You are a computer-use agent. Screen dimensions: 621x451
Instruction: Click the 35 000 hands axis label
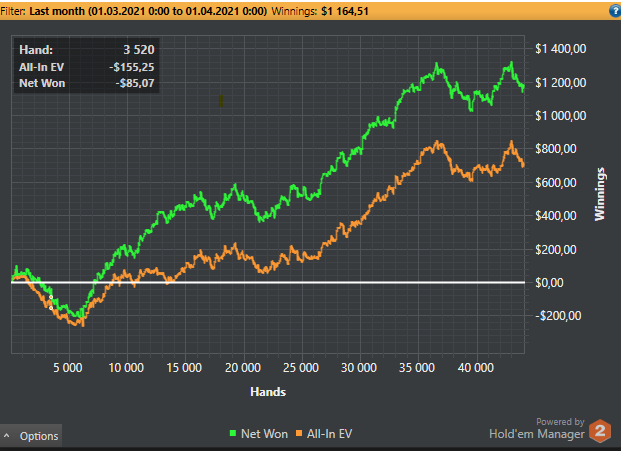click(x=417, y=367)
